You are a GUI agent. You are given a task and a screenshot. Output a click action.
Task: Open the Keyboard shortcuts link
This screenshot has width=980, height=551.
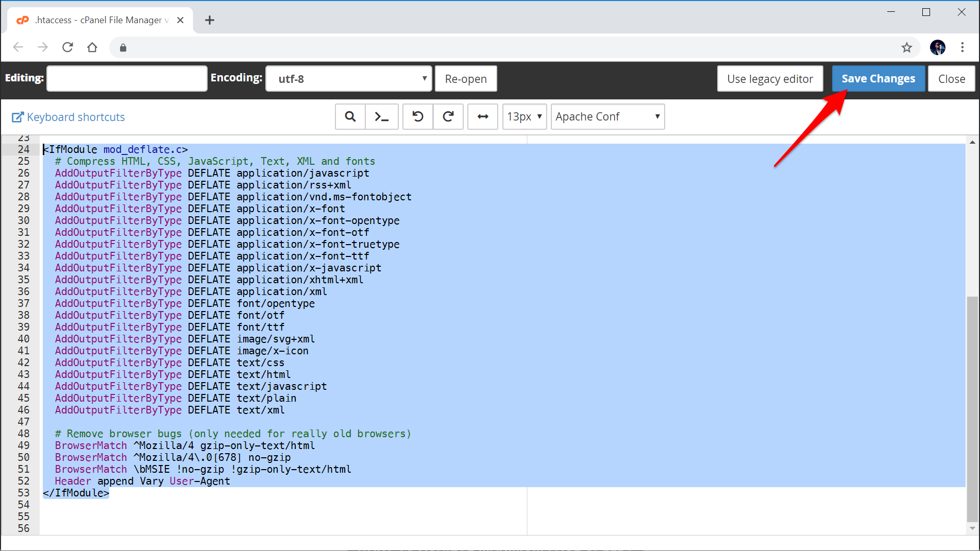tap(69, 117)
